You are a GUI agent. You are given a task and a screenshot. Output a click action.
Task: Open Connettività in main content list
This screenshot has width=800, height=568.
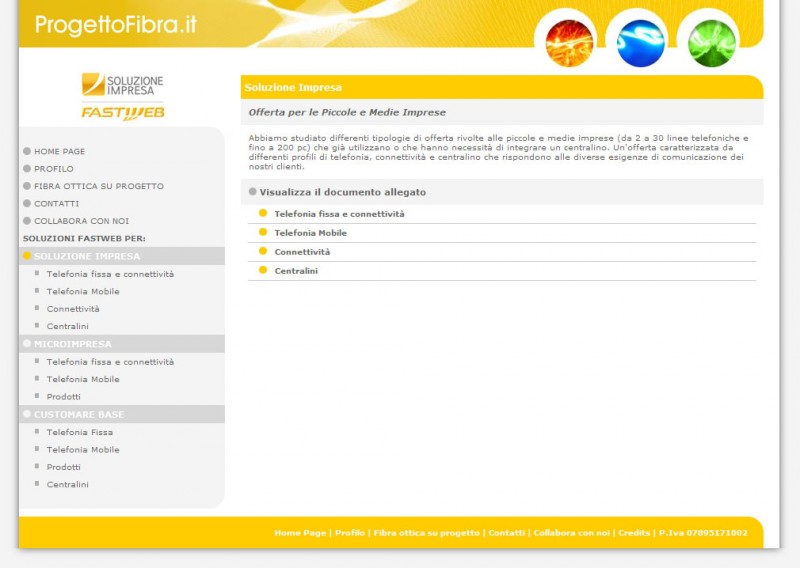click(302, 252)
